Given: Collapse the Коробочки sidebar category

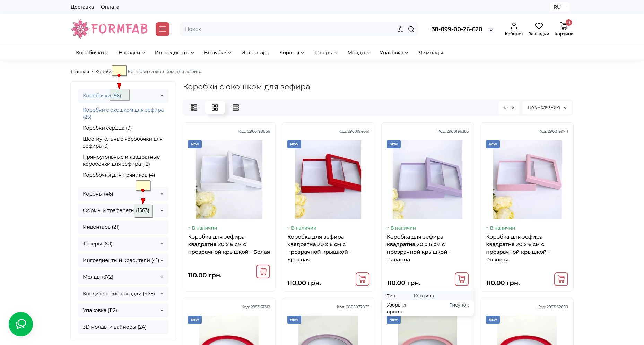Looking at the screenshot, I should click(162, 96).
